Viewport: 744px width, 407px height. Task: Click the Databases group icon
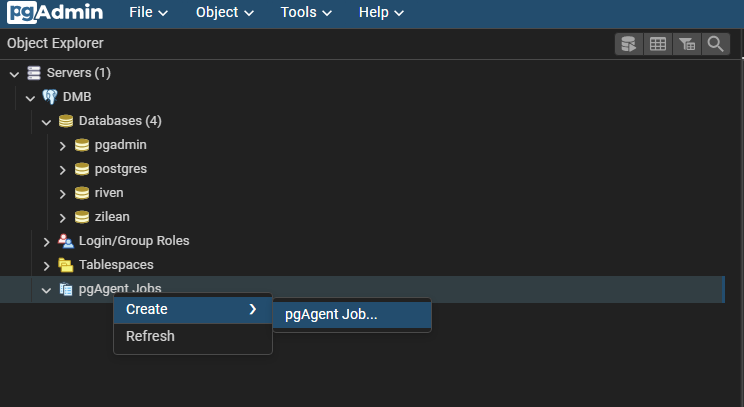(66, 121)
